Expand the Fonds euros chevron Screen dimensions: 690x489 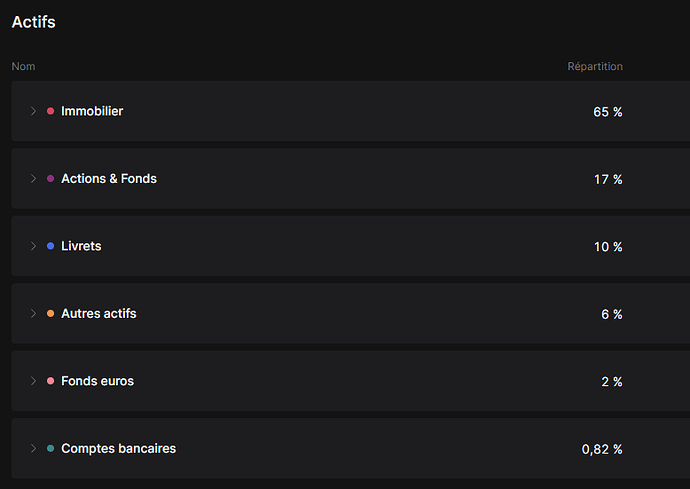coord(33,381)
